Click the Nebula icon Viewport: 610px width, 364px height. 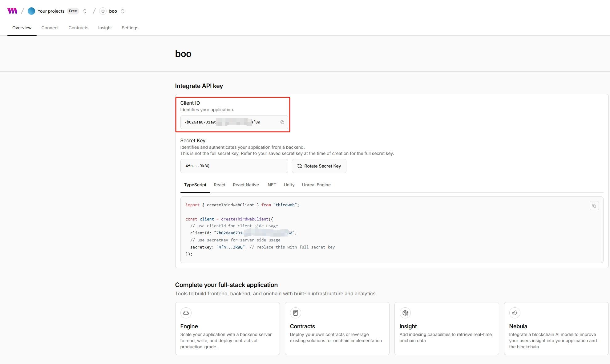coord(515,313)
